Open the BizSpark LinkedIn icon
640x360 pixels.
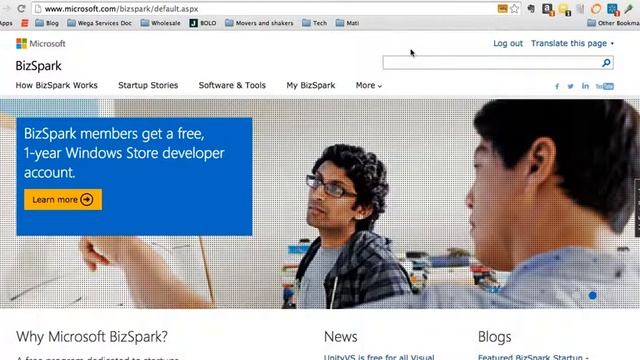pyautogui.click(x=585, y=86)
